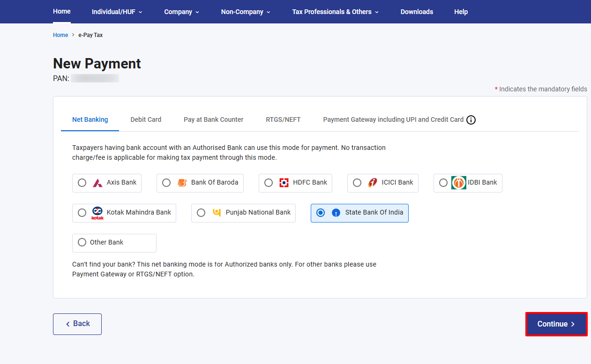Click the PAN label

point(61,78)
